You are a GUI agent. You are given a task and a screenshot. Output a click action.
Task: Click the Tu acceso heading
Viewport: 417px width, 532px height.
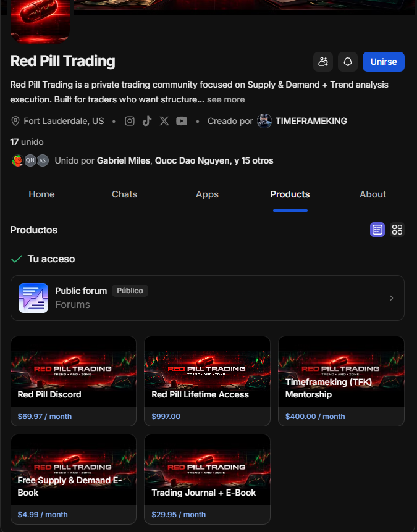pos(51,259)
